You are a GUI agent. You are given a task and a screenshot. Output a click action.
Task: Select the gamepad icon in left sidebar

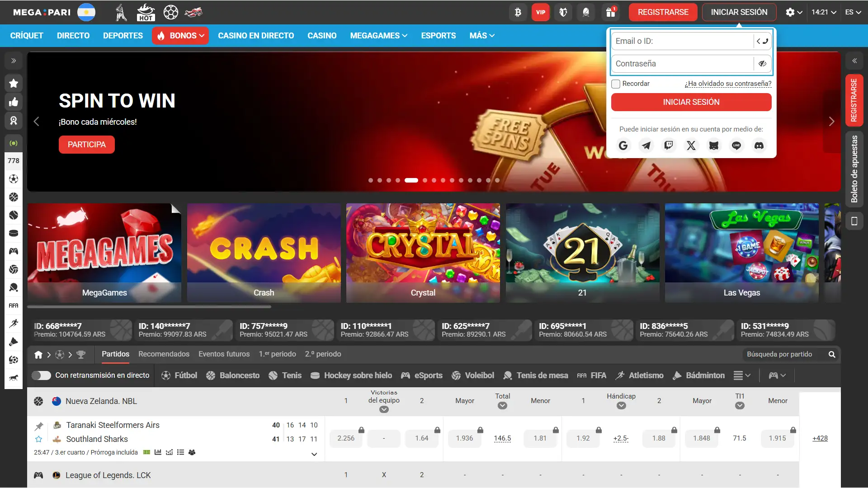pyautogui.click(x=14, y=251)
